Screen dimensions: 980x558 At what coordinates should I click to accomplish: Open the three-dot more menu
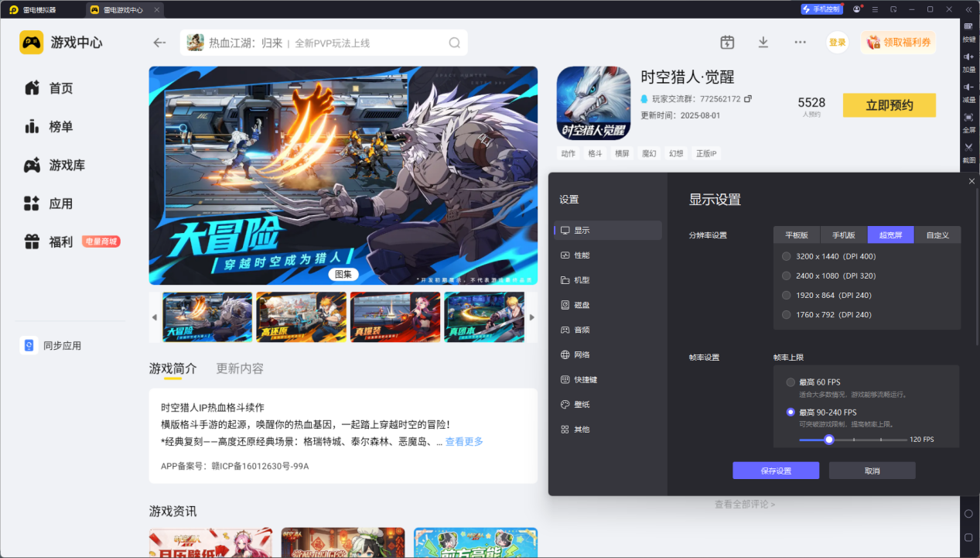(x=801, y=43)
